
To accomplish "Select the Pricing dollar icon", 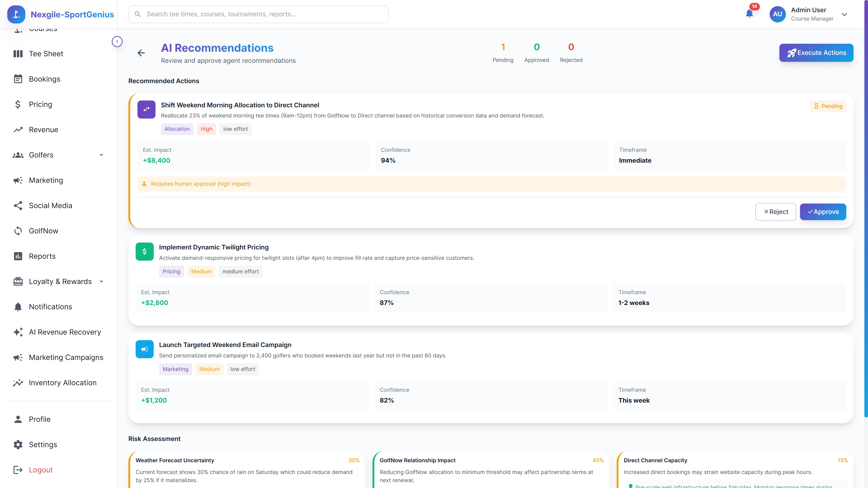I will 18,104.
